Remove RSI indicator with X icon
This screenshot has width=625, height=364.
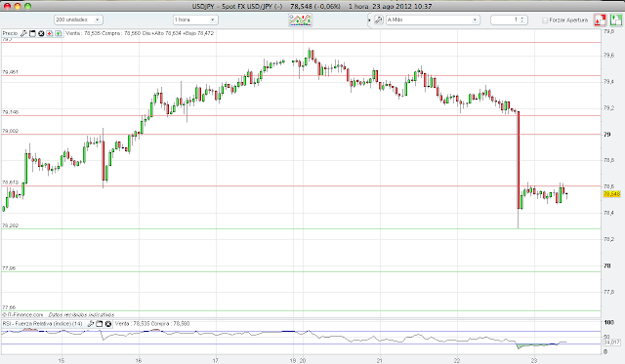click(108, 324)
